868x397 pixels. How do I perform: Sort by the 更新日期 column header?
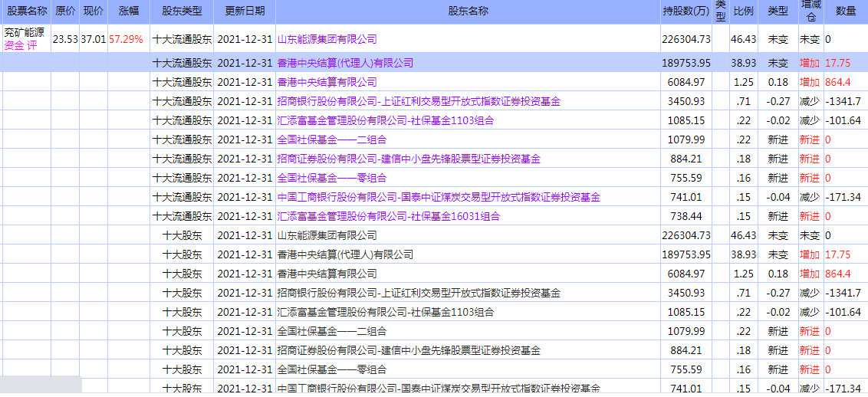[x=245, y=11]
